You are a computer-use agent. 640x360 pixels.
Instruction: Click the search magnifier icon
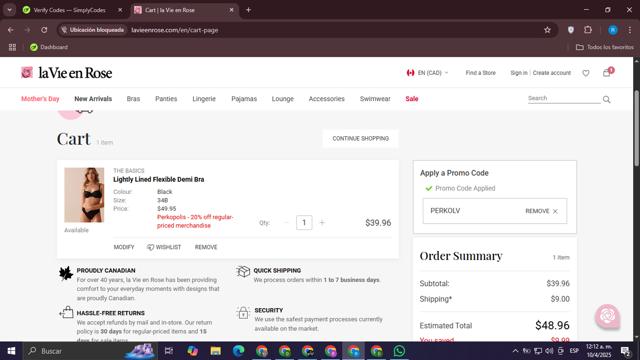(x=607, y=99)
